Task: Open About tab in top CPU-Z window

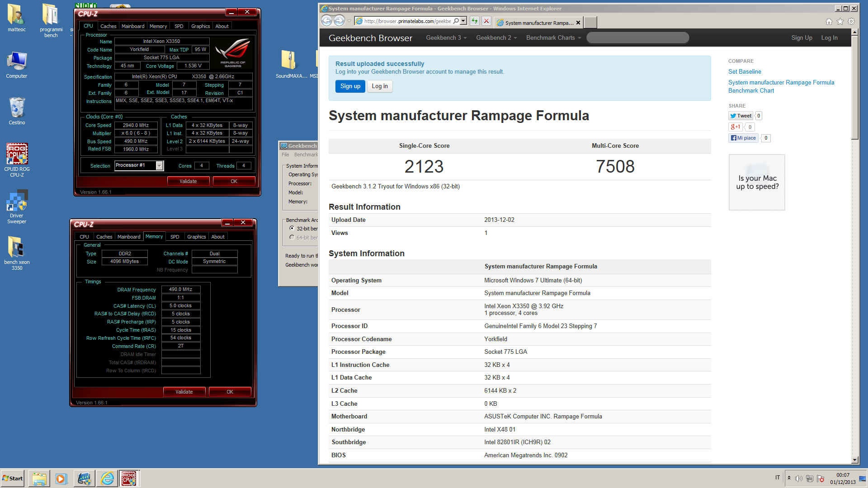Action: [x=222, y=26]
